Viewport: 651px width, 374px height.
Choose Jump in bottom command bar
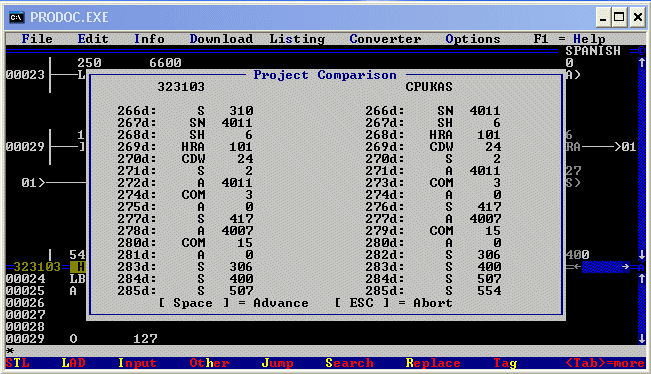coord(277,363)
